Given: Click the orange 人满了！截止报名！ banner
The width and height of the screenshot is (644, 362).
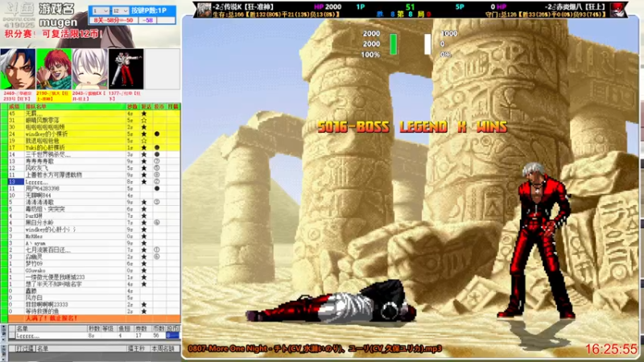Looking at the screenshot, I should point(94,318).
